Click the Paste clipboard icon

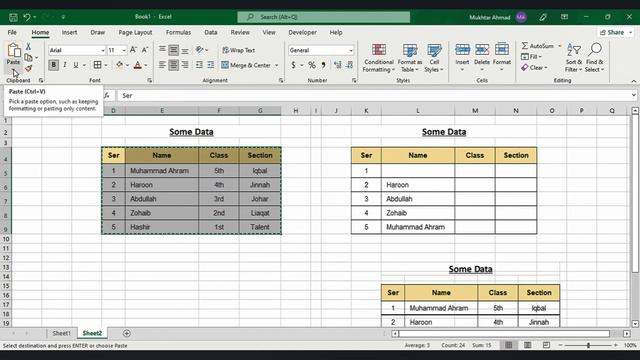[x=13, y=50]
